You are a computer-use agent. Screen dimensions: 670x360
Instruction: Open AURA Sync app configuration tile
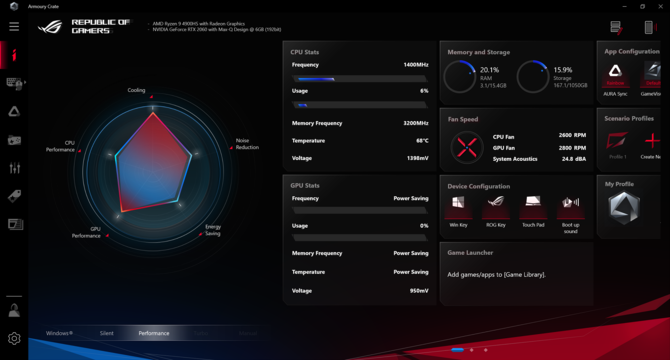(x=615, y=79)
